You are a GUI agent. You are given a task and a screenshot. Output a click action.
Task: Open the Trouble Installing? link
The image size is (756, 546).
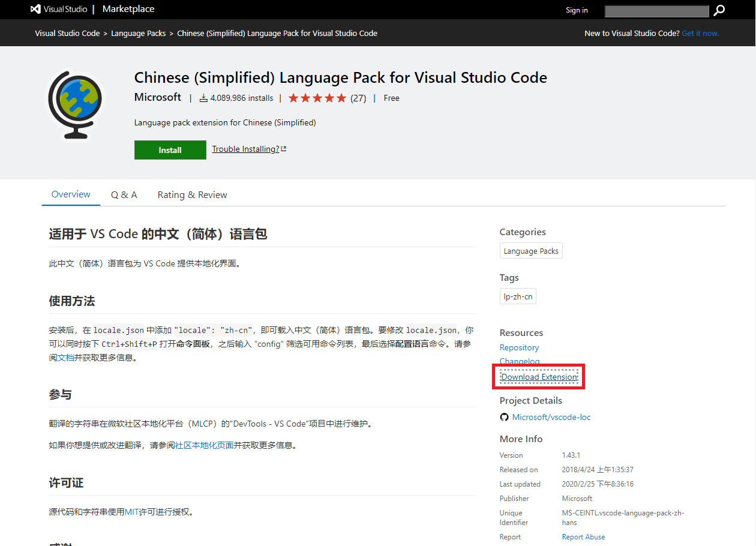point(245,149)
